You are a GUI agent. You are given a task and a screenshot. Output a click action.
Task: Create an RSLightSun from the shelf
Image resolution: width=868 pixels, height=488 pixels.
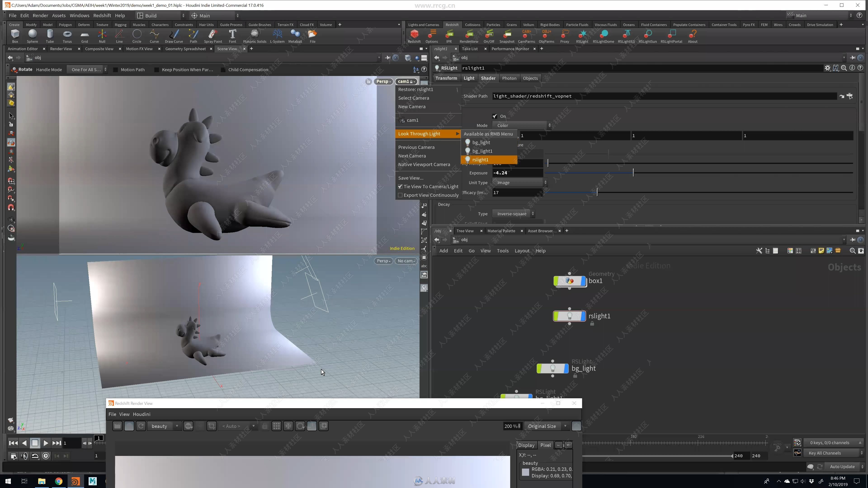click(647, 36)
